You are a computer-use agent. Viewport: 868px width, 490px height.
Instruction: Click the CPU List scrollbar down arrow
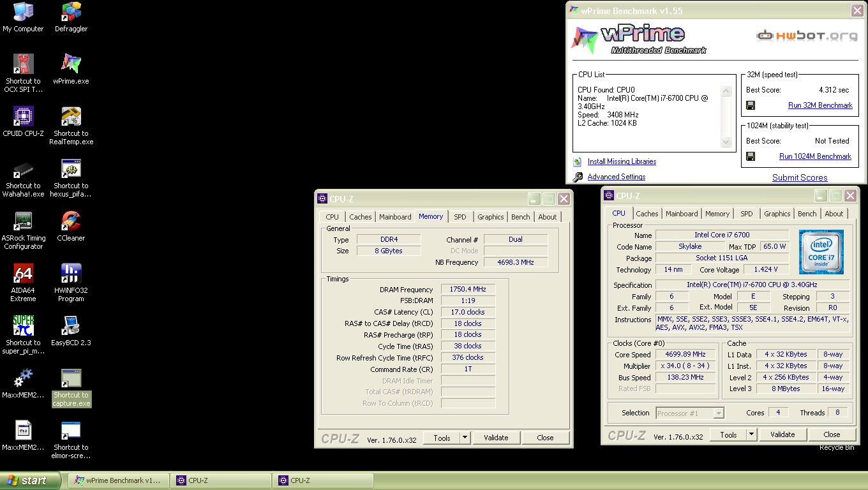726,142
